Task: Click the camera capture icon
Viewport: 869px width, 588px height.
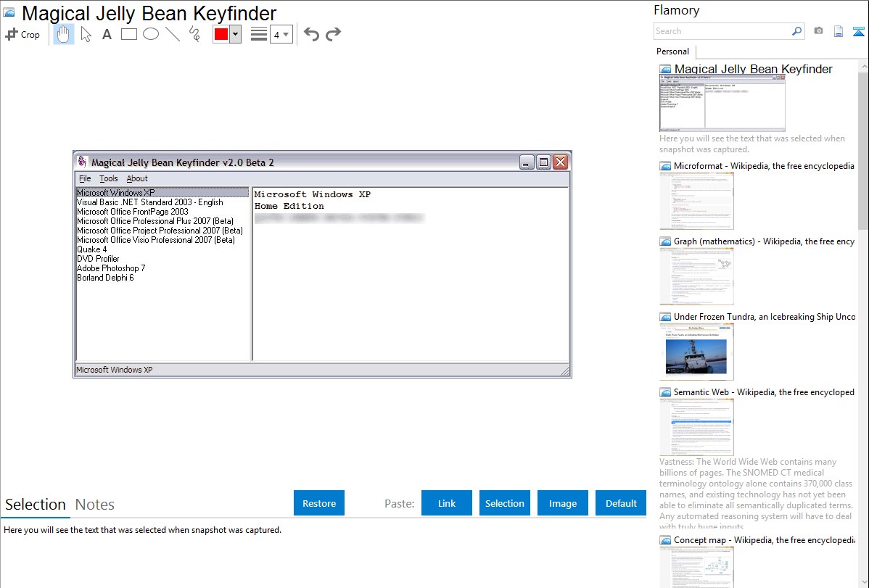Action: pyautogui.click(x=818, y=31)
